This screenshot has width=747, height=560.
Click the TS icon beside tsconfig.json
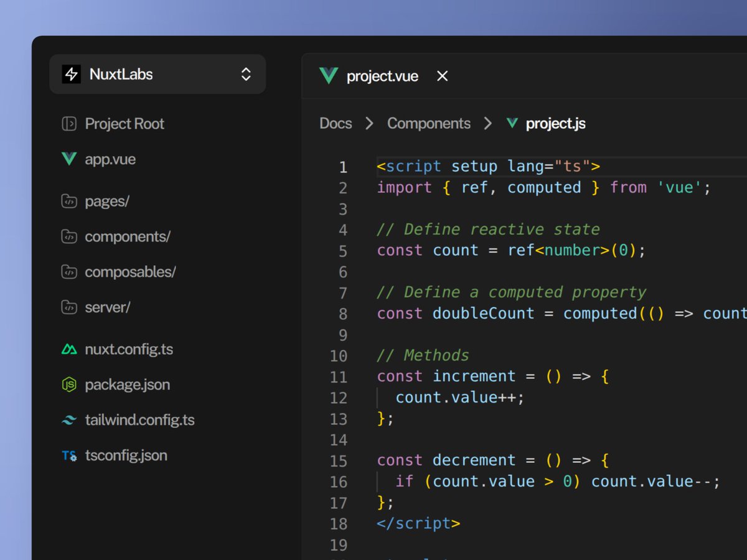[x=68, y=455]
